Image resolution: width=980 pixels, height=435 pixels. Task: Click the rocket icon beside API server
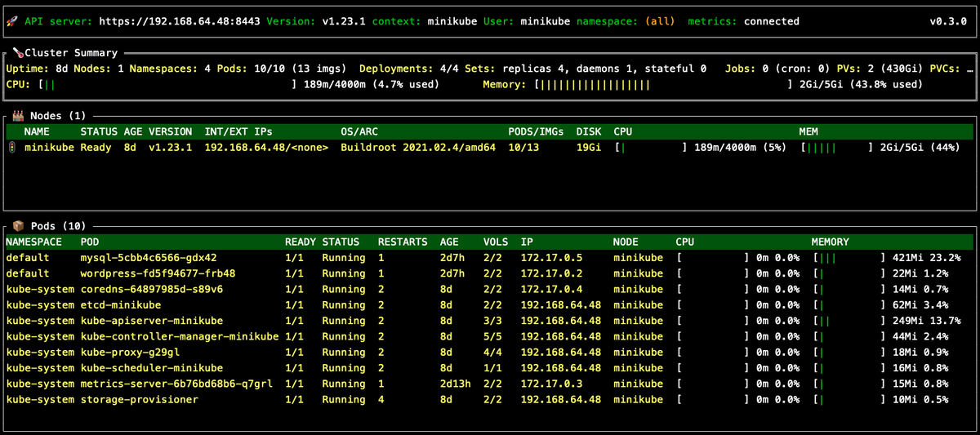pyautogui.click(x=13, y=21)
